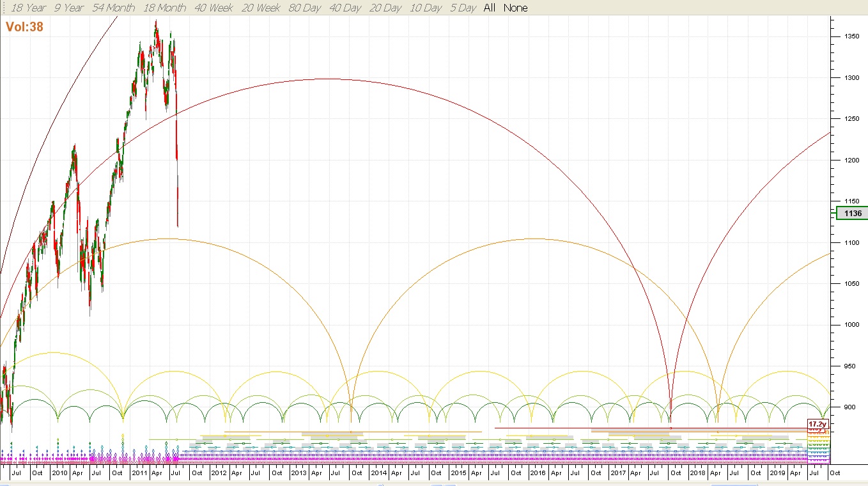Toggle the 54 Month cycle display
Image resolution: width=868 pixels, height=486 pixels.
[113, 8]
